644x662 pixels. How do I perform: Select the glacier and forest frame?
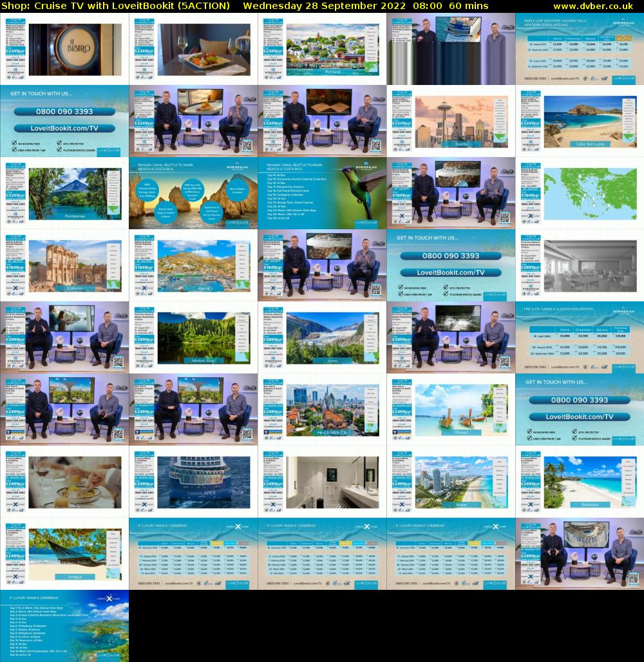pyautogui.click(x=322, y=337)
